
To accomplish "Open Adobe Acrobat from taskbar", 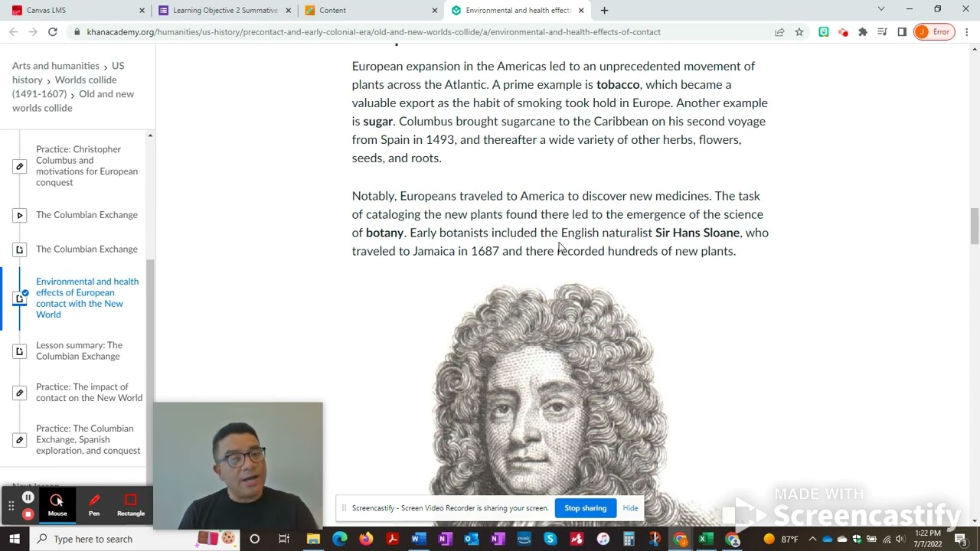I will pyautogui.click(x=392, y=539).
